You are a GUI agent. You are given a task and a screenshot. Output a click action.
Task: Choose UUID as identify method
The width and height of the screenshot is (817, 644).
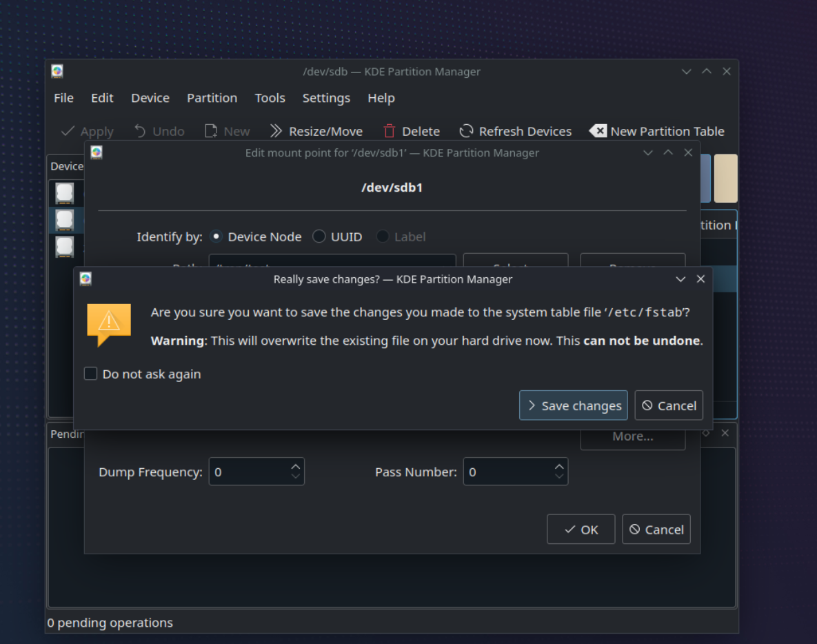(319, 237)
